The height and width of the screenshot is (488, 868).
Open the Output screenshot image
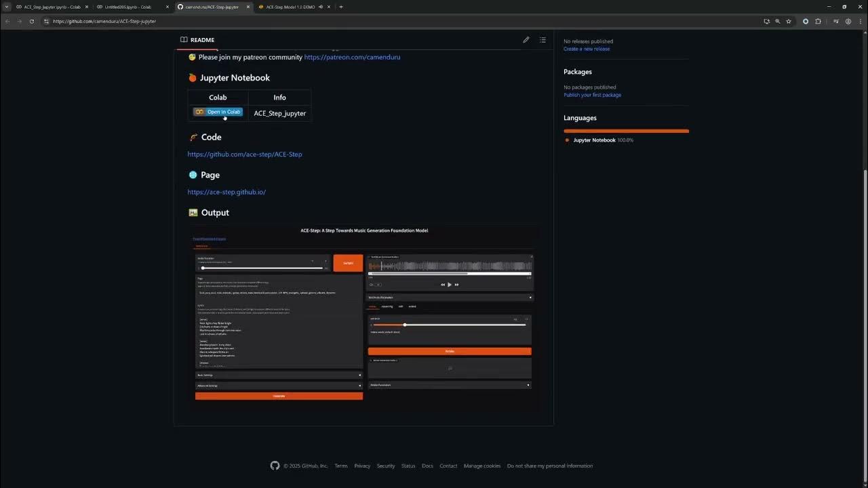[x=363, y=317]
